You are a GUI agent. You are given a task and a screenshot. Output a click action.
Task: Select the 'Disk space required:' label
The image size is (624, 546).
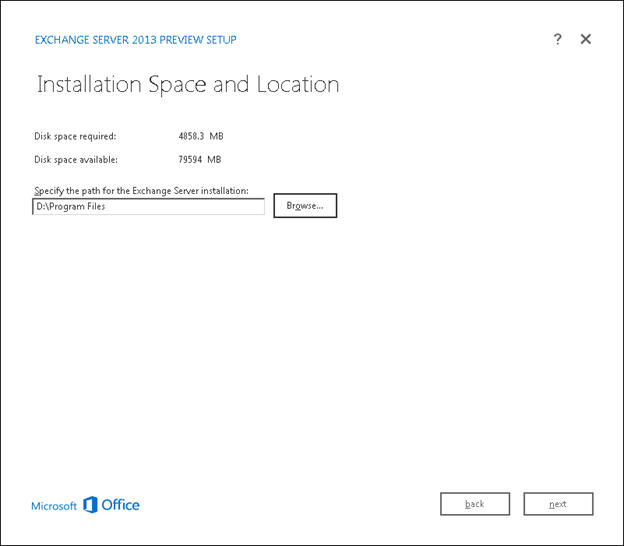point(75,136)
